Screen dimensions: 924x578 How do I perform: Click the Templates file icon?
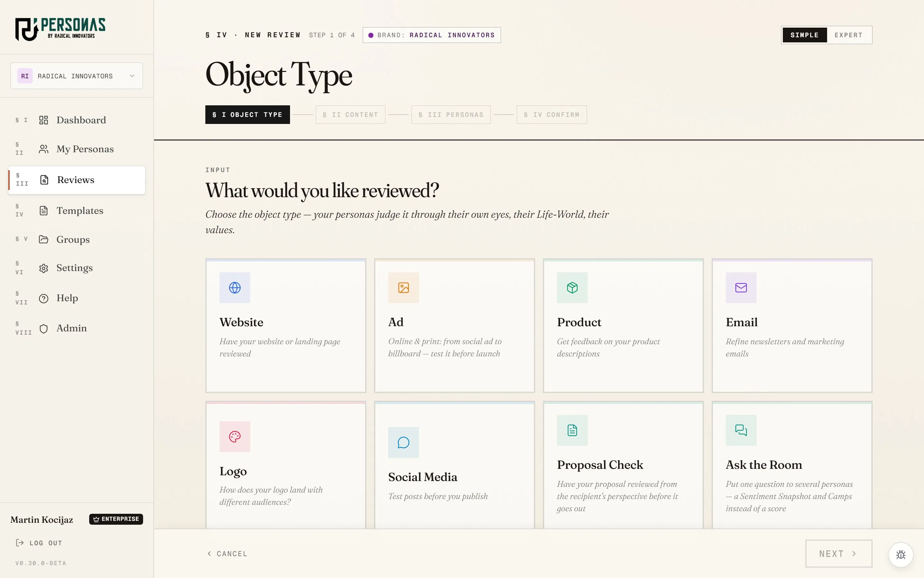(x=44, y=211)
